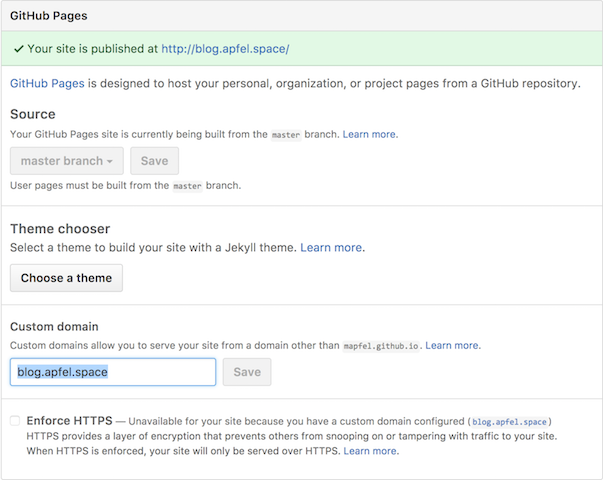Focus the custom domain input field
603x480 pixels.
pos(113,372)
